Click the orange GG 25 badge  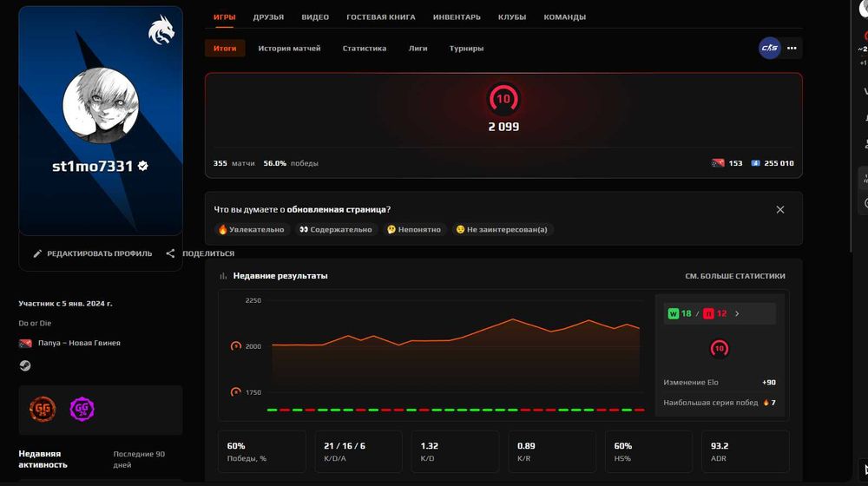tap(43, 410)
